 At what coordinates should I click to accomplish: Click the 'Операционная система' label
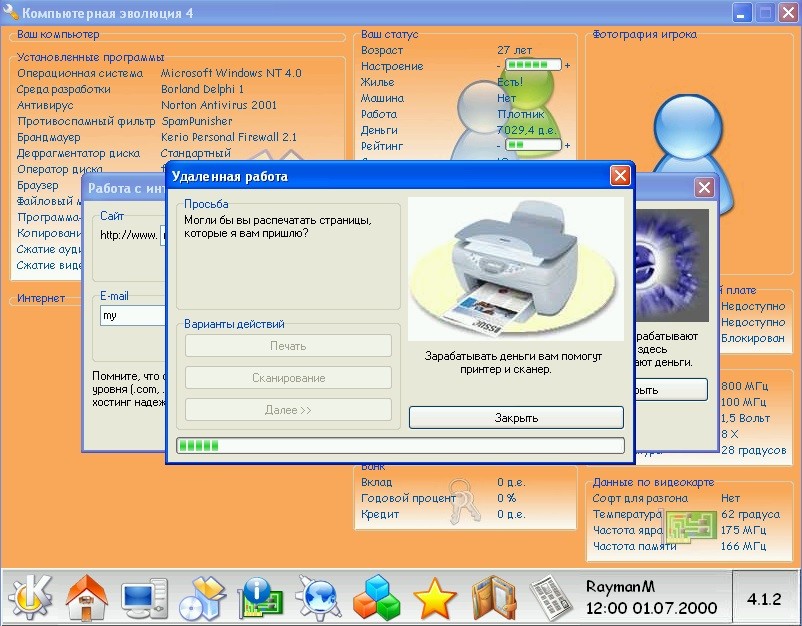80,73
